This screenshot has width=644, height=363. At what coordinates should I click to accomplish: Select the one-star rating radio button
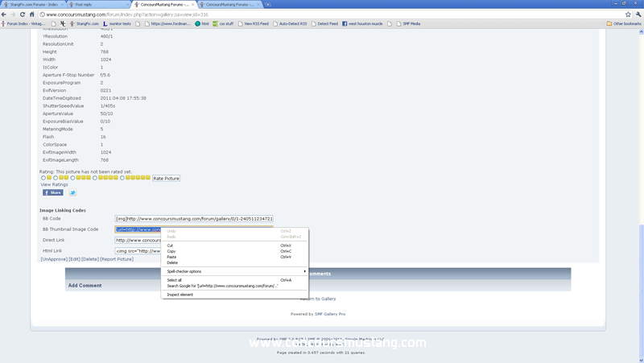pyautogui.click(x=43, y=178)
